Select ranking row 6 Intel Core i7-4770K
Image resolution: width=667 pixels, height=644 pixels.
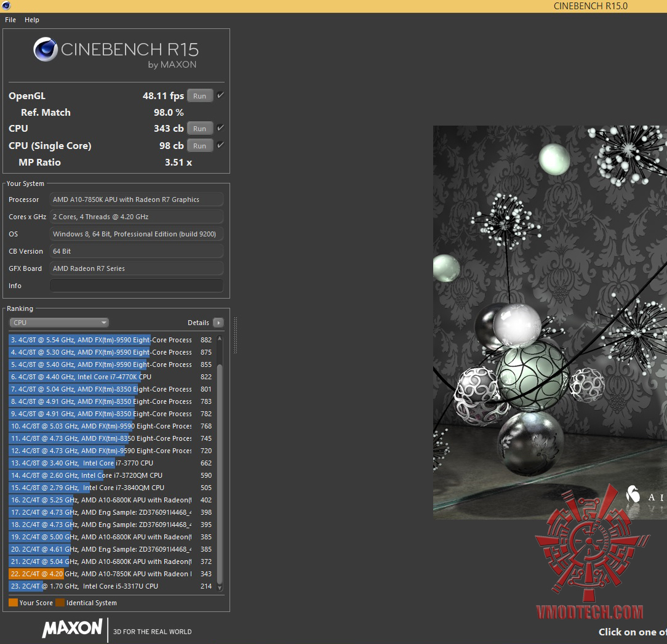(111, 377)
